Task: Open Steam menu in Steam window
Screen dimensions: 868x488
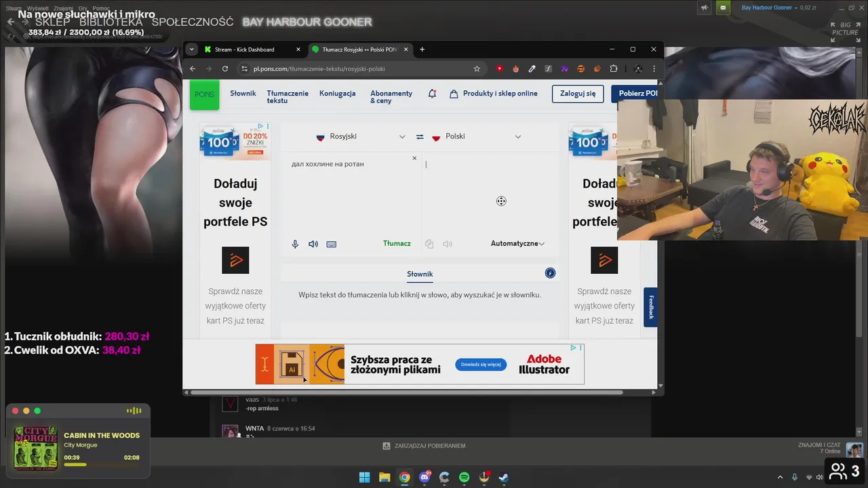Action: point(14,8)
